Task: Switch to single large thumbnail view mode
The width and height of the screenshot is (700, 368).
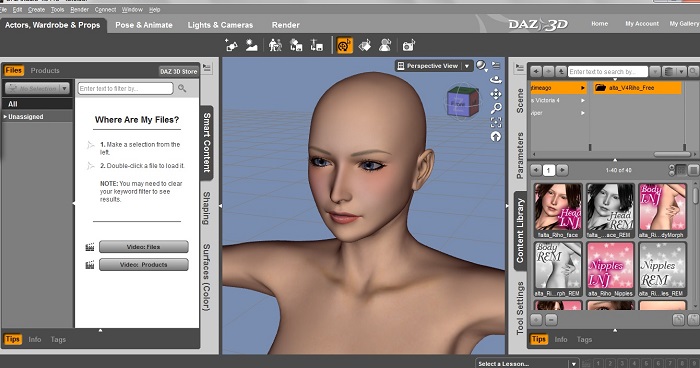Action: click(x=693, y=170)
